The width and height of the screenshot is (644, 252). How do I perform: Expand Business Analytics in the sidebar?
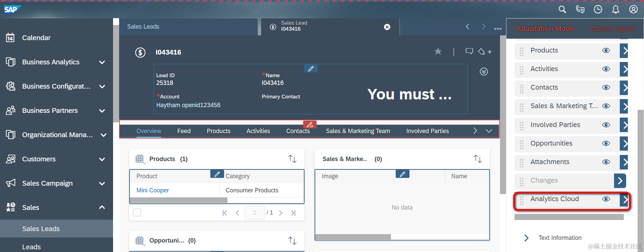(x=102, y=62)
